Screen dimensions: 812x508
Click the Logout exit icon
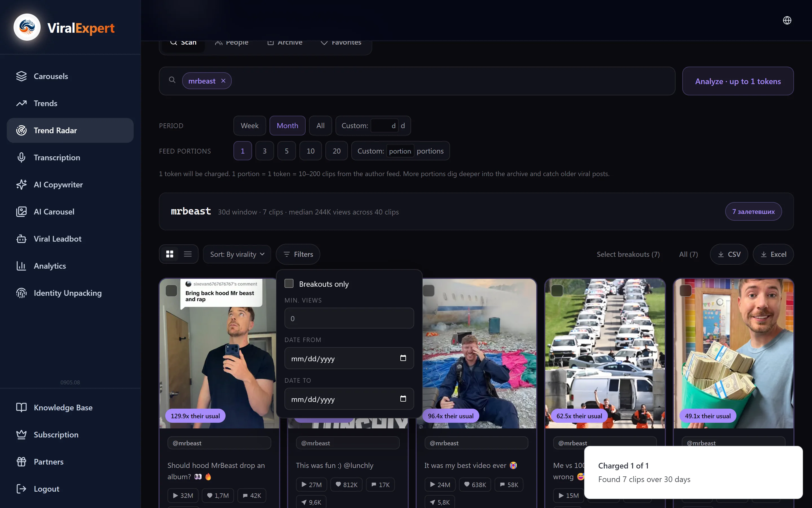click(x=21, y=489)
